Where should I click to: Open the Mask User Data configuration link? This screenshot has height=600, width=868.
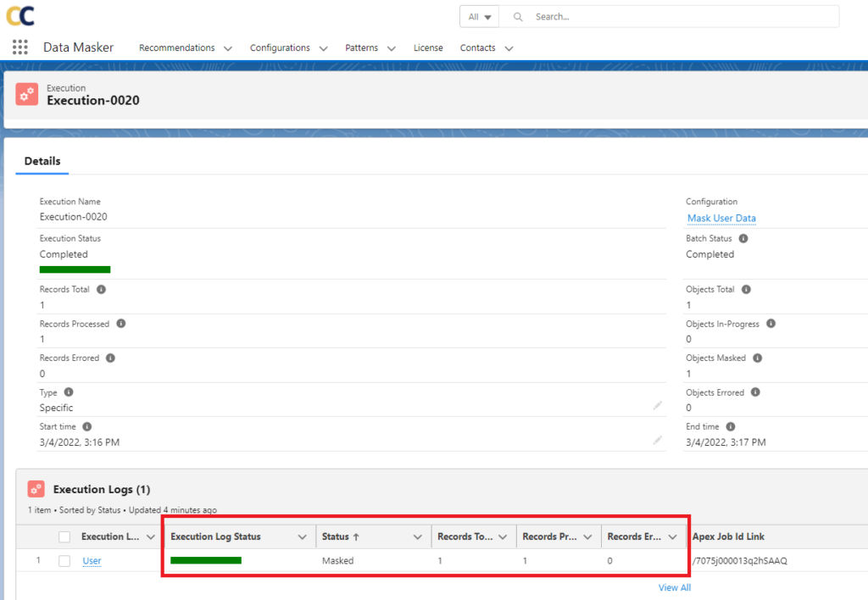721,218
